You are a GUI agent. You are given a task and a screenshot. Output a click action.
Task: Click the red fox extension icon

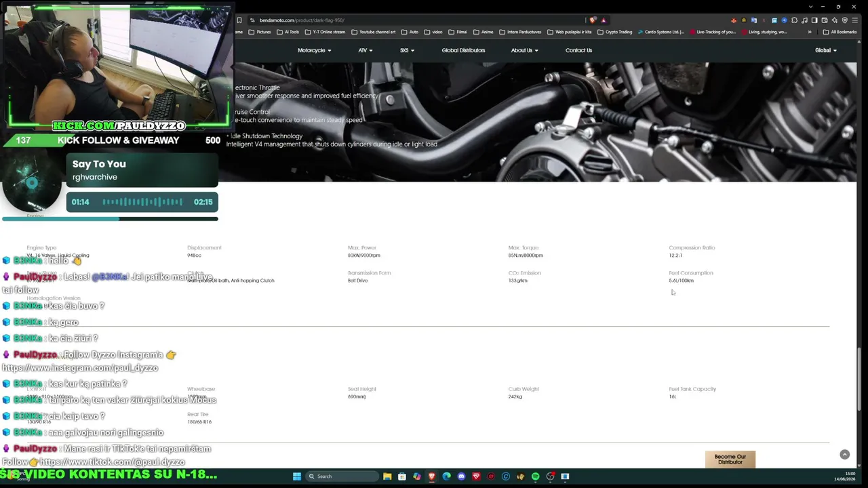(733, 20)
